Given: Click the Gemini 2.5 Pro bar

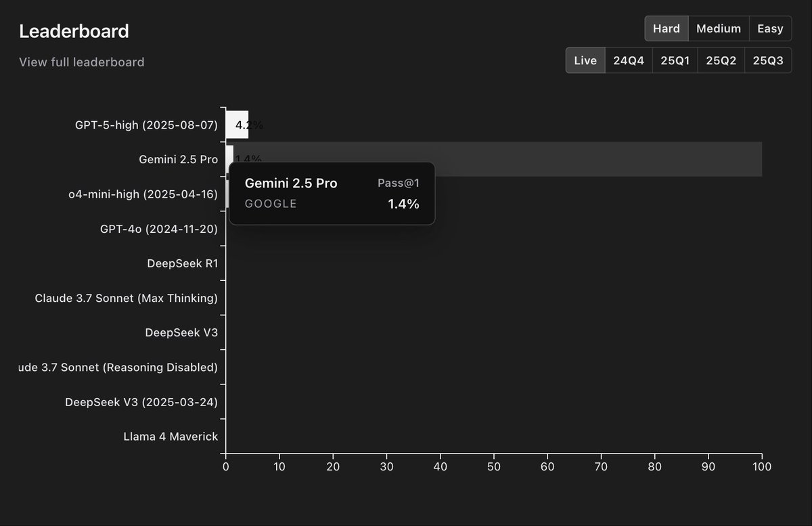Looking at the screenshot, I should (x=229, y=160).
